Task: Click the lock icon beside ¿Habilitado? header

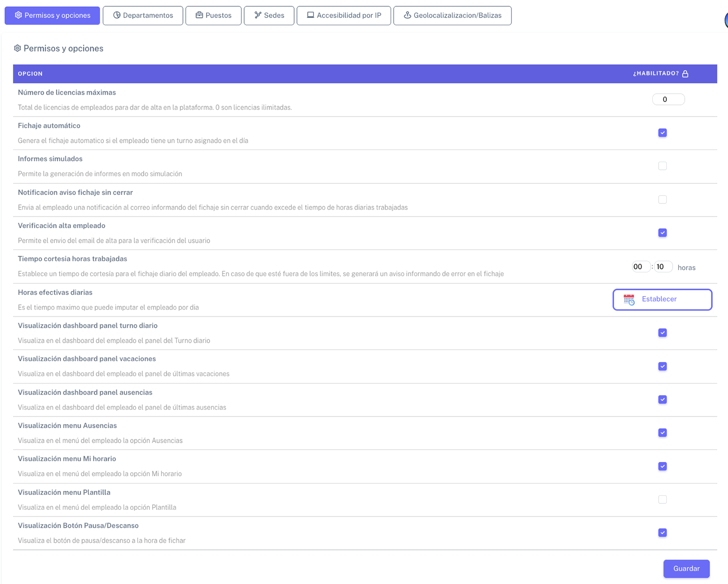Action: [685, 74]
